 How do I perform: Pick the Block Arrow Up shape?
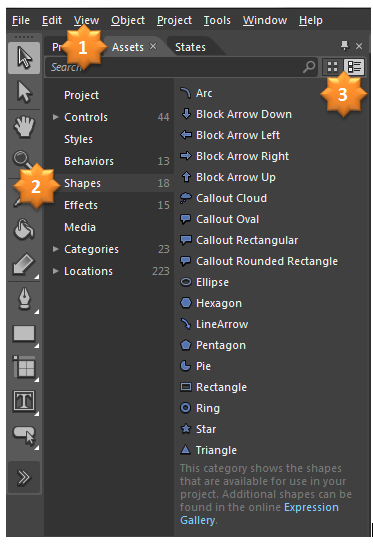point(228,177)
